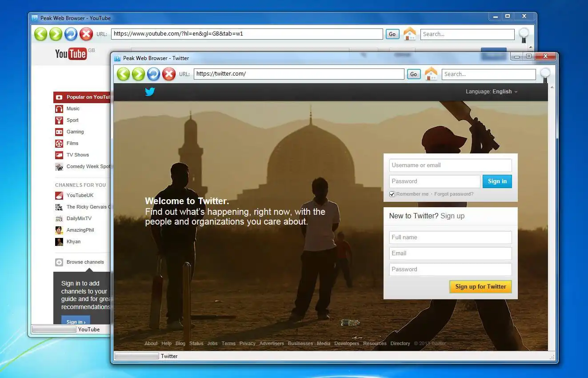
Task: Open the Blog footer link
Action: pos(180,343)
